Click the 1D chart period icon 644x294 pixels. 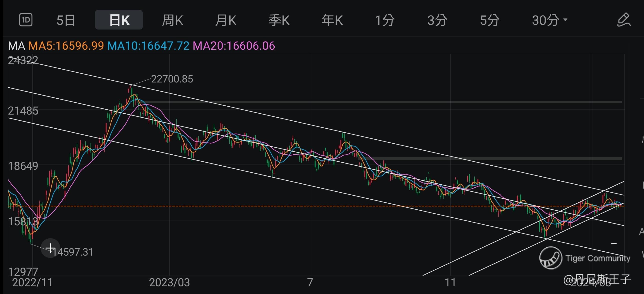[26, 20]
